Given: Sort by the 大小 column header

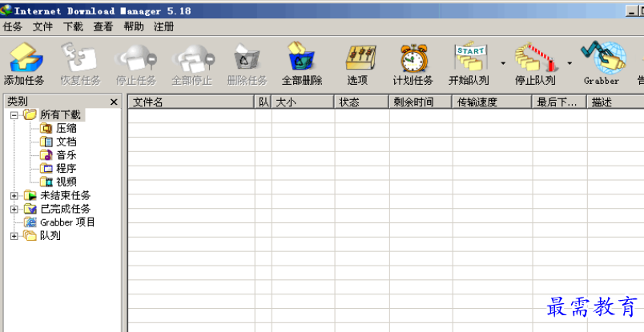Looking at the screenshot, I should tap(303, 102).
